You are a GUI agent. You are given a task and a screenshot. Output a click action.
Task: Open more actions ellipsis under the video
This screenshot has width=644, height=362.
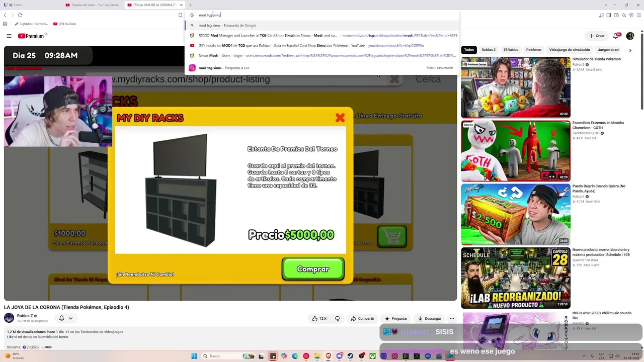pos(452,318)
